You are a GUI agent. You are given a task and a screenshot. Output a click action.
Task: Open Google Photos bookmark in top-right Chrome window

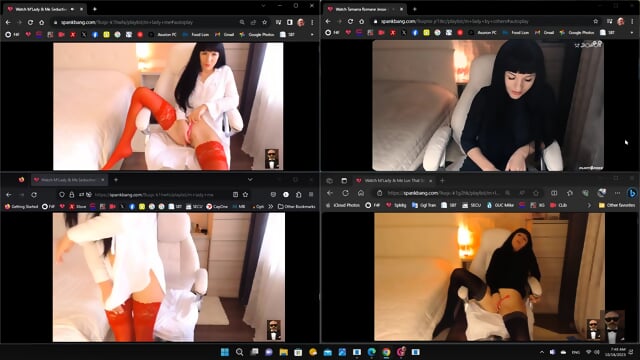point(577,33)
